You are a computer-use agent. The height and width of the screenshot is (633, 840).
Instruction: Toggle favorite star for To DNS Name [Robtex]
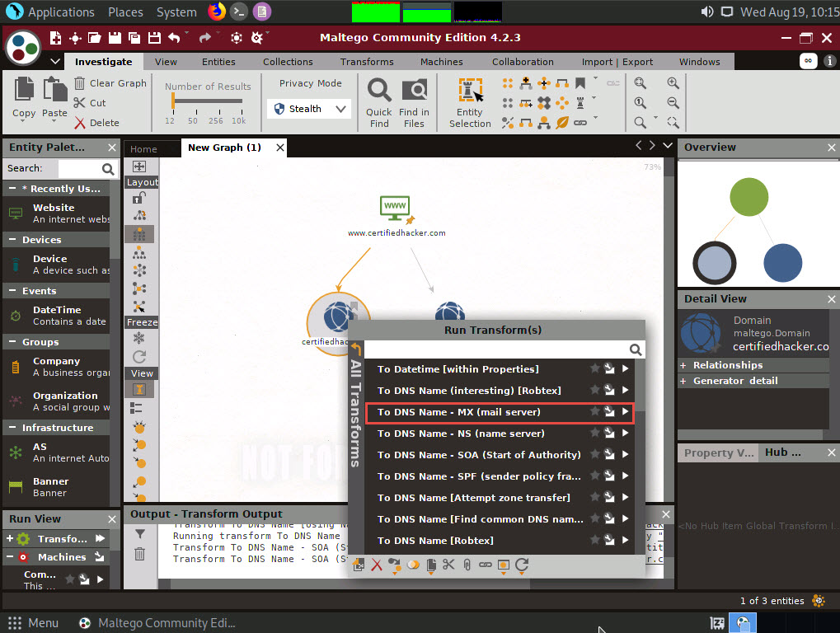click(x=594, y=540)
